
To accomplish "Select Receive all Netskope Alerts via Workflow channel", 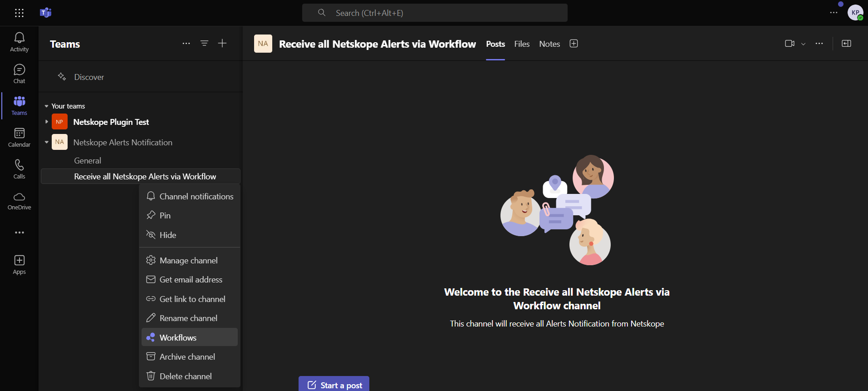I will (x=141, y=176).
